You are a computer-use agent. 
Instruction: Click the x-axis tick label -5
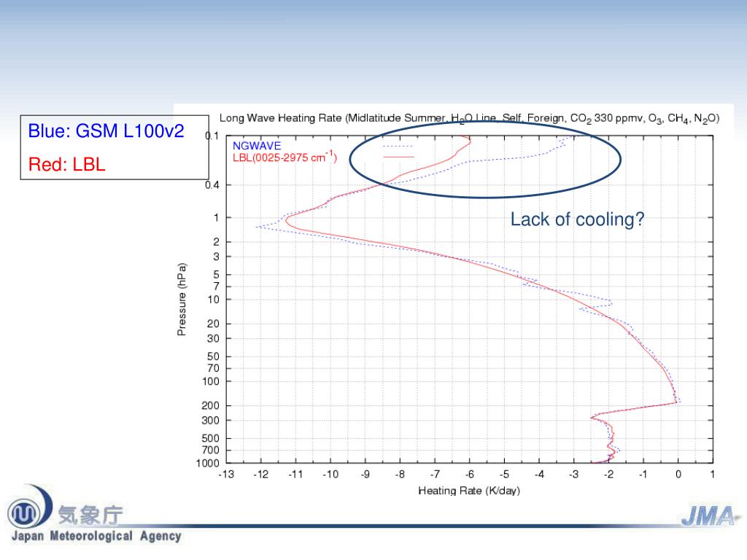click(504, 474)
